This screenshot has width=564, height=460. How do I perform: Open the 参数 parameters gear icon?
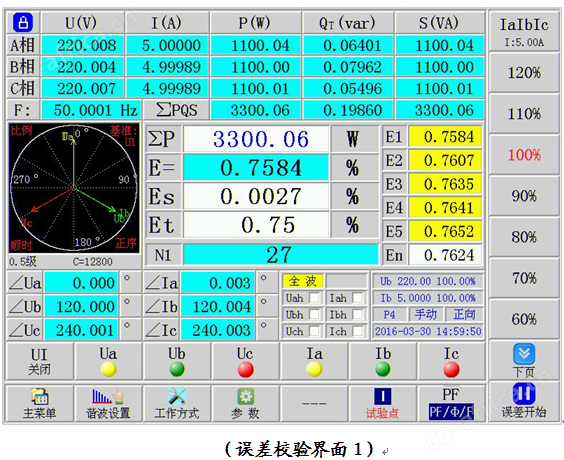[x=246, y=397]
